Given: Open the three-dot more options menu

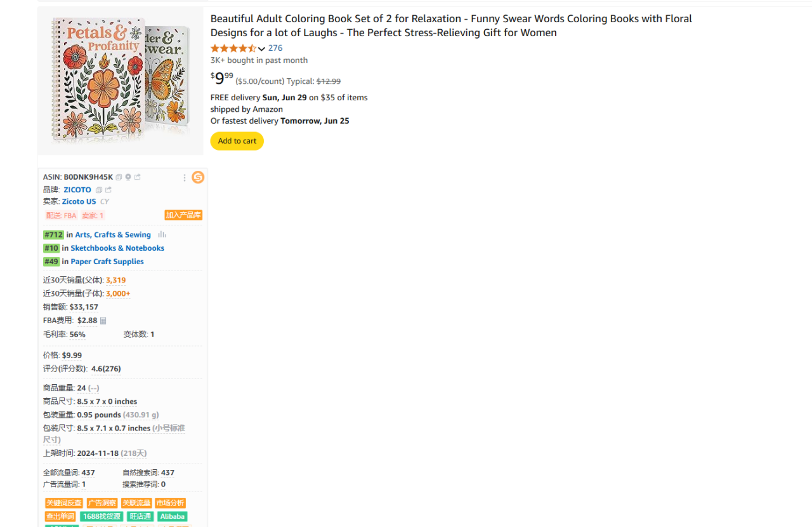Looking at the screenshot, I should click(185, 178).
